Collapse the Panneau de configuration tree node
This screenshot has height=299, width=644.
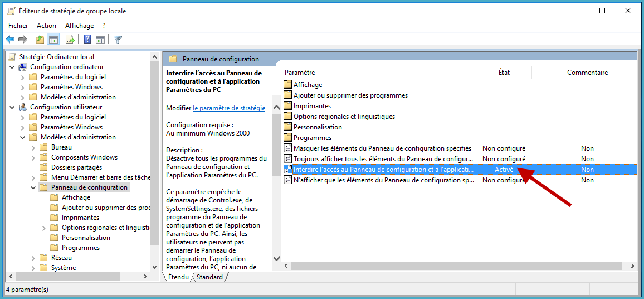tap(33, 187)
